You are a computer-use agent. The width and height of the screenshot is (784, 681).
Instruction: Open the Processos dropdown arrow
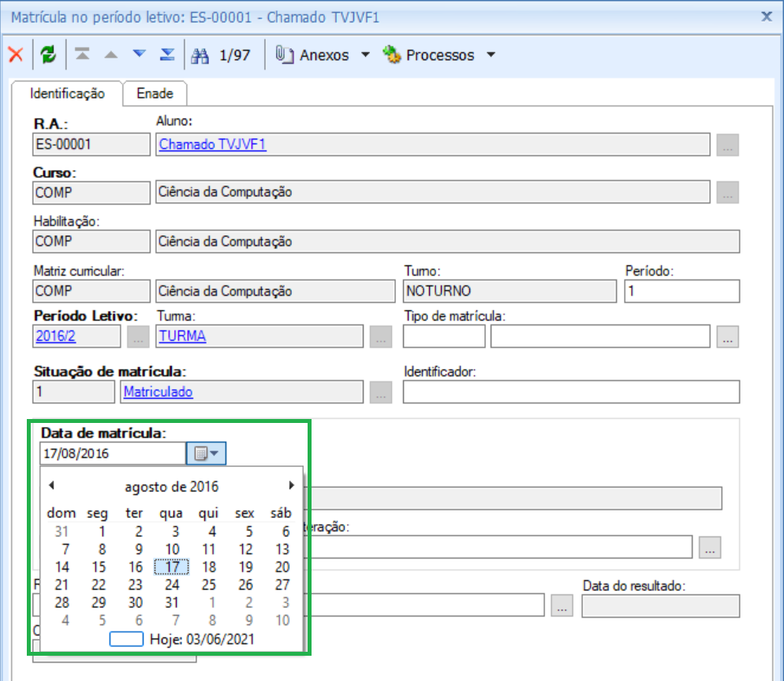(491, 54)
